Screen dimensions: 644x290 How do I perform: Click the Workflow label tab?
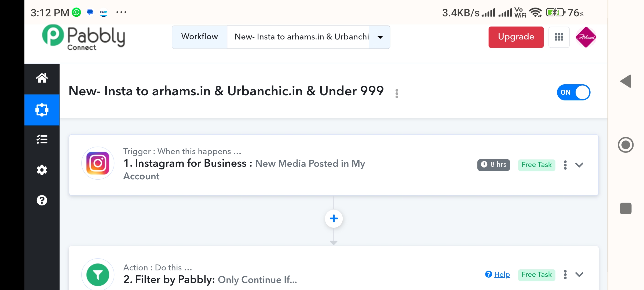[x=200, y=37]
